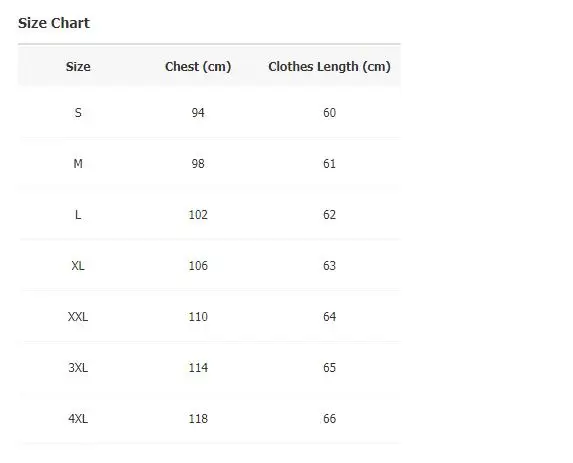The image size is (573, 463).
Task: Click clothes length value 66
Action: click(329, 418)
